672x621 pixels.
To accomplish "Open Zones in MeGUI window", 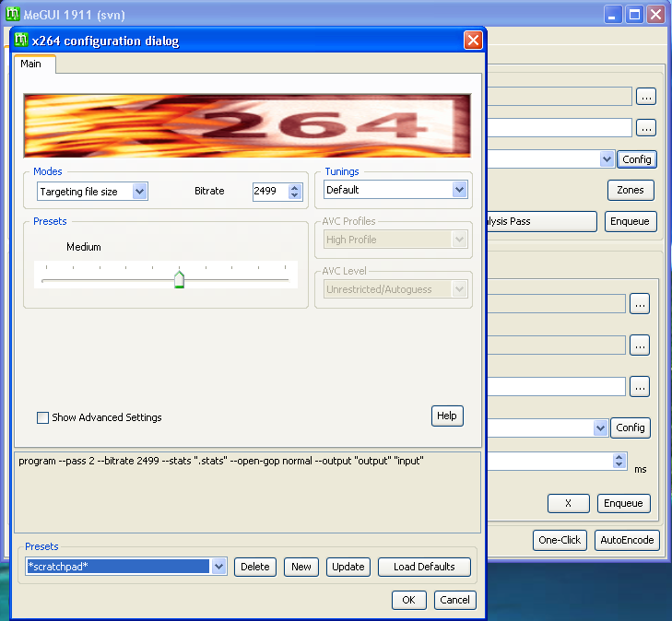I will (x=631, y=190).
